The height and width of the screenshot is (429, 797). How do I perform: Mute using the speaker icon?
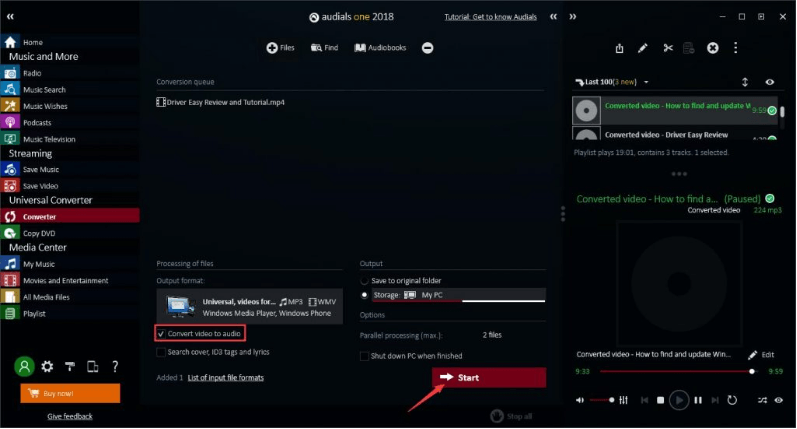580,401
